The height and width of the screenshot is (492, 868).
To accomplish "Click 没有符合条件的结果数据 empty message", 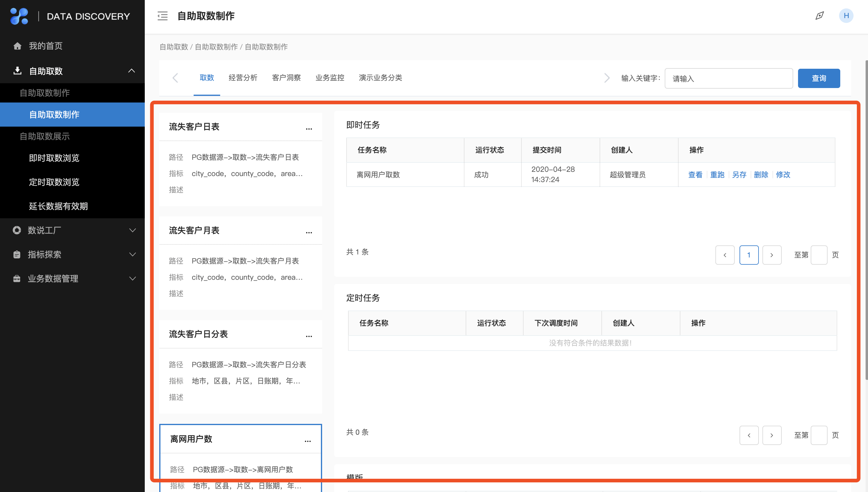I will [x=590, y=343].
